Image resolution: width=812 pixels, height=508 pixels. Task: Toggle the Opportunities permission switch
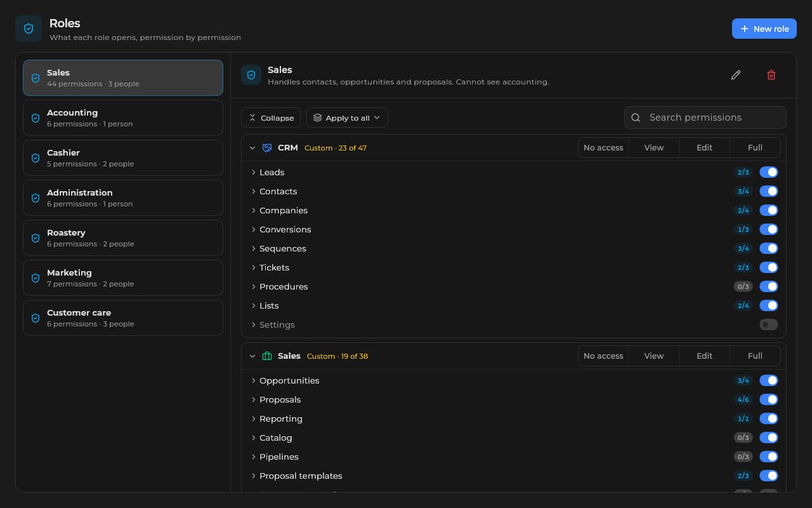pyautogui.click(x=769, y=380)
